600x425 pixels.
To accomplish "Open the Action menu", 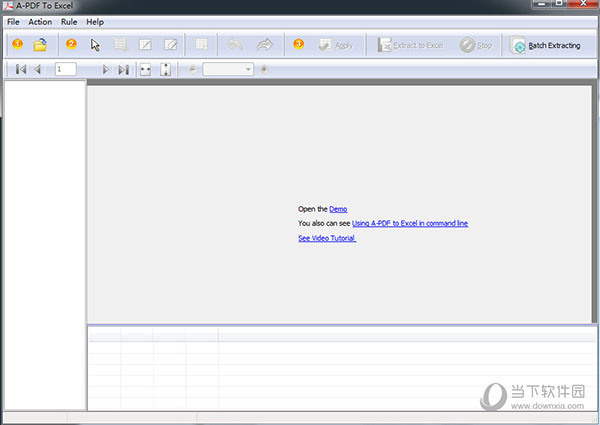I will [40, 22].
